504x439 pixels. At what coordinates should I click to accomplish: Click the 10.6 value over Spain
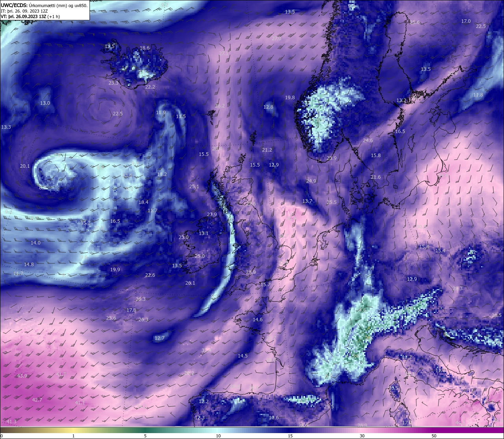point(274,417)
